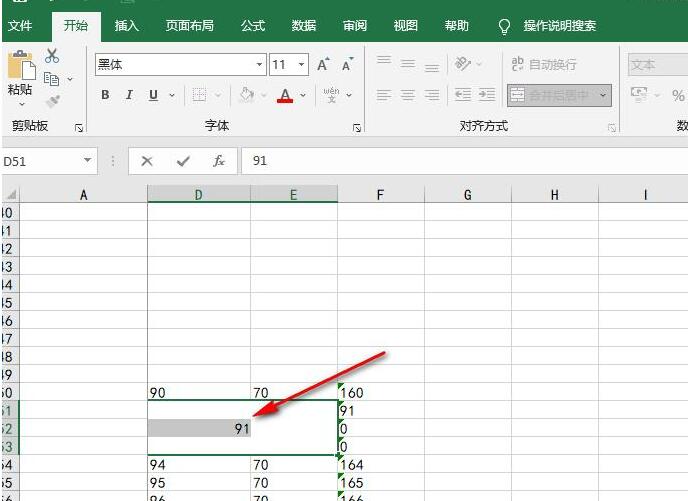The height and width of the screenshot is (501, 688).
Task: Expand the font color dropdown arrow
Action: pos(303,95)
